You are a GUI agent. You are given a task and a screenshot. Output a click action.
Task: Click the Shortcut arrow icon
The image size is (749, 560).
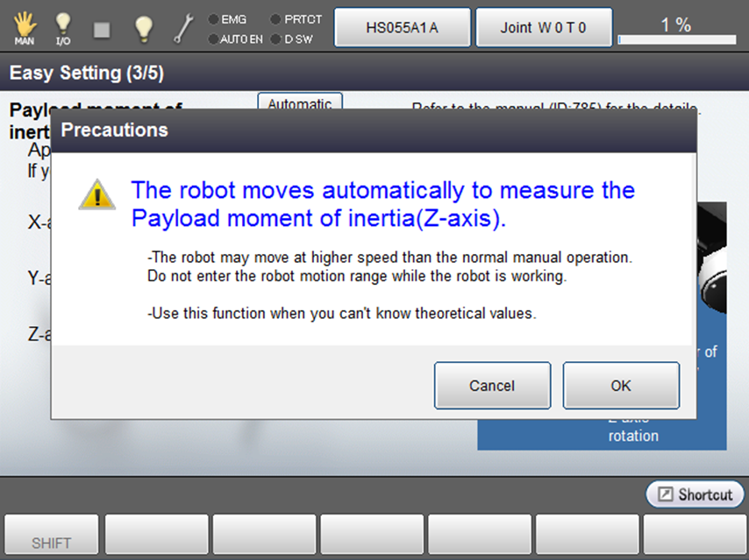click(x=666, y=495)
